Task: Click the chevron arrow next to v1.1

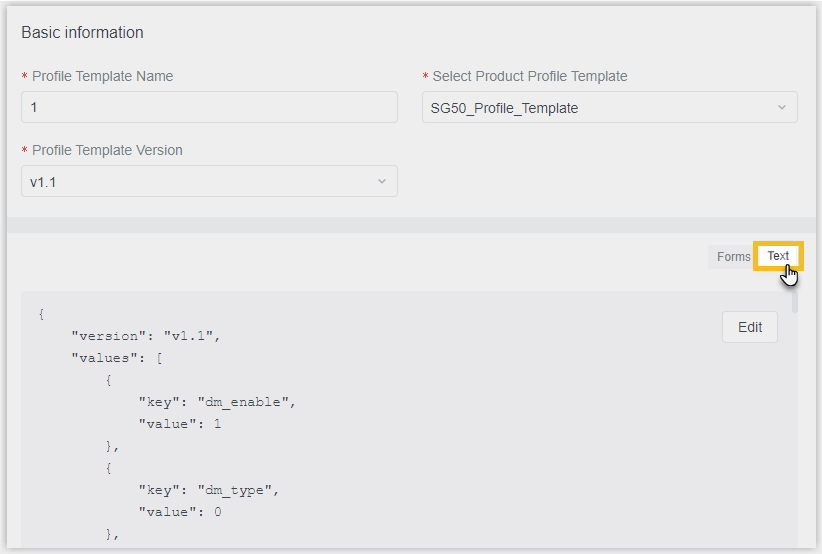Action: point(382,181)
